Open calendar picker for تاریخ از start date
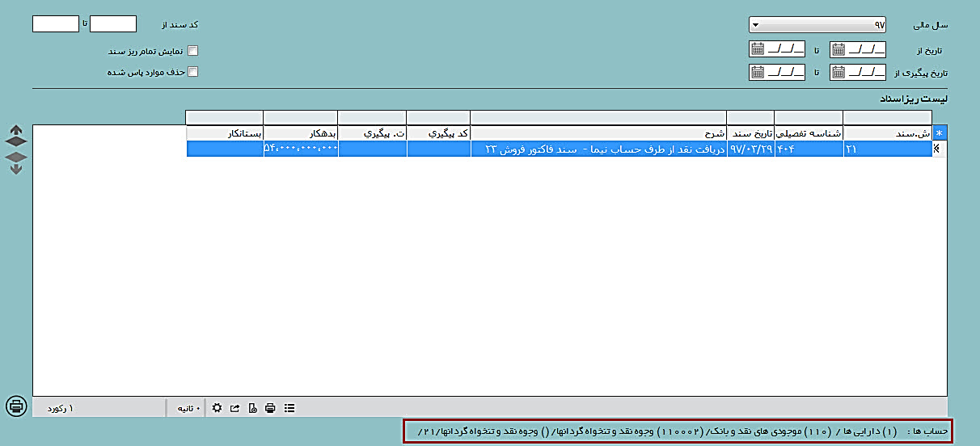The width and height of the screenshot is (980, 446). click(838, 49)
